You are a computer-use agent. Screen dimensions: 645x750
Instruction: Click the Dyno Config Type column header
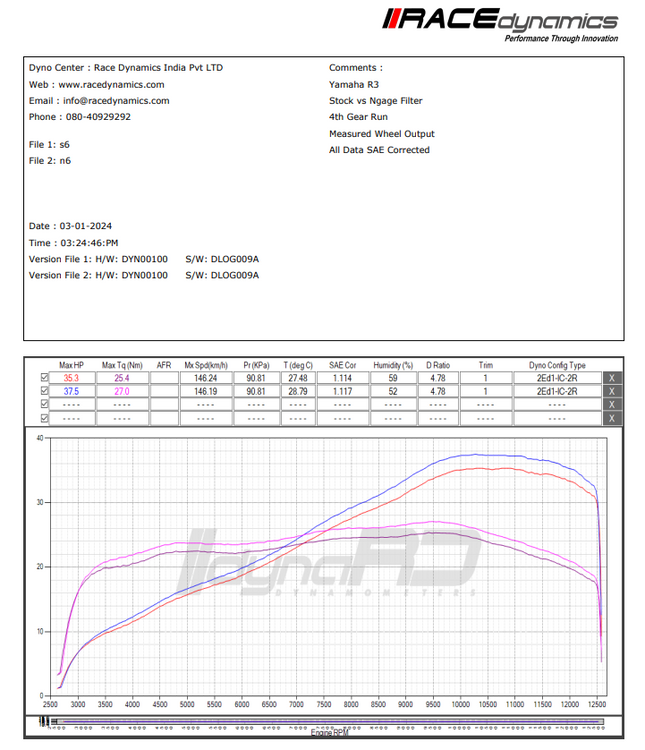(557, 365)
